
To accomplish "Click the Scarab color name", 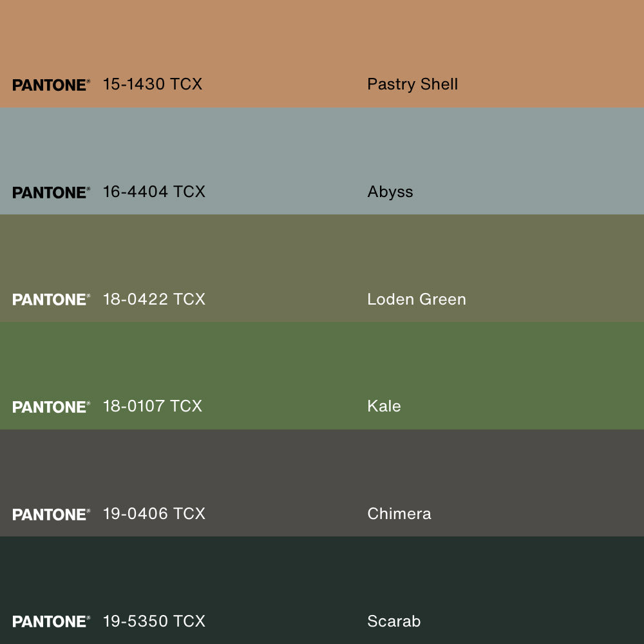I will click(393, 621).
